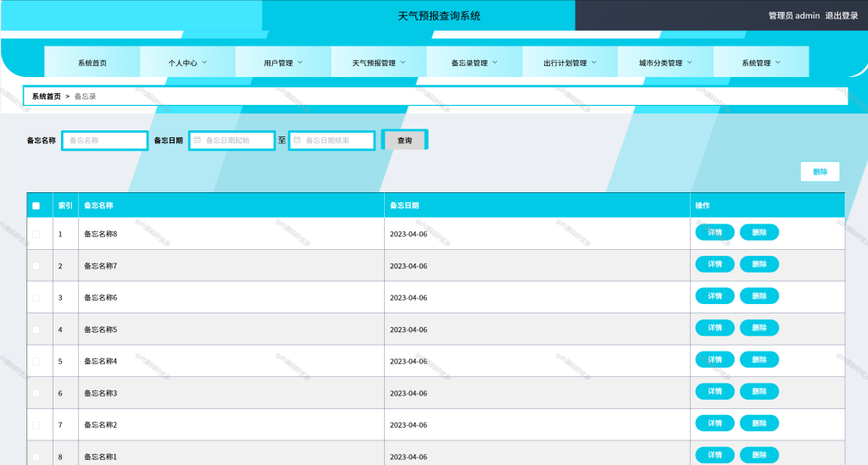This screenshot has width=868, height=465.
Task: View 详情 for 备忘名称1
Action: [715, 455]
